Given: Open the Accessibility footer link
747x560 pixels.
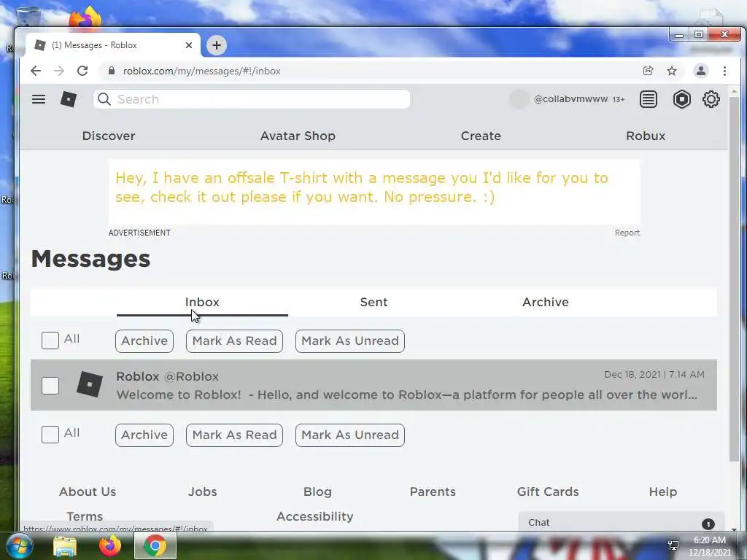Looking at the screenshot, I should [315, 516].
